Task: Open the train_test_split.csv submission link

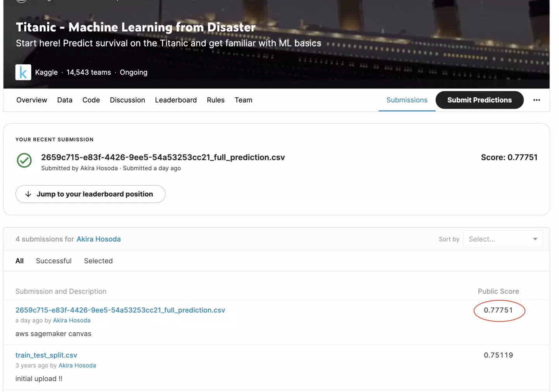Action: 46,355
